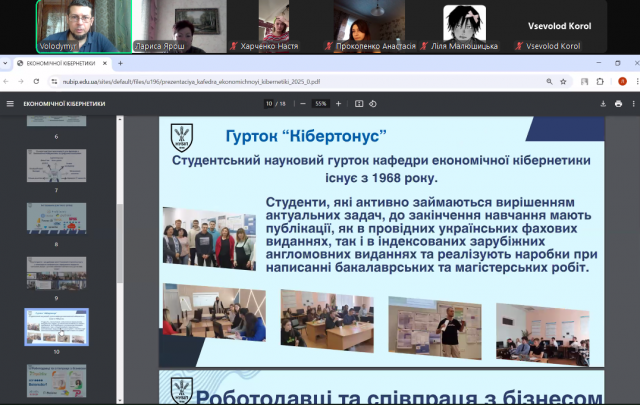This screenshot has width=640, height=405.
Task: Click the fit to page icon
Action: tap(359, 103)
